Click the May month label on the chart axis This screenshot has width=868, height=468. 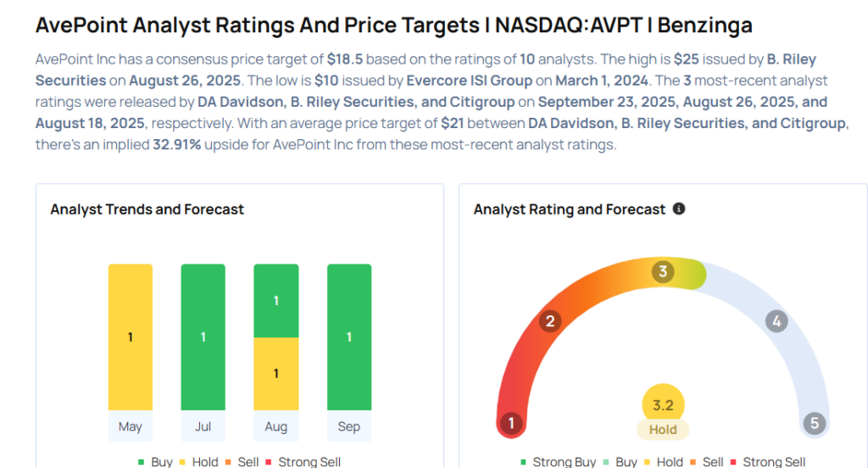point(131,426)
